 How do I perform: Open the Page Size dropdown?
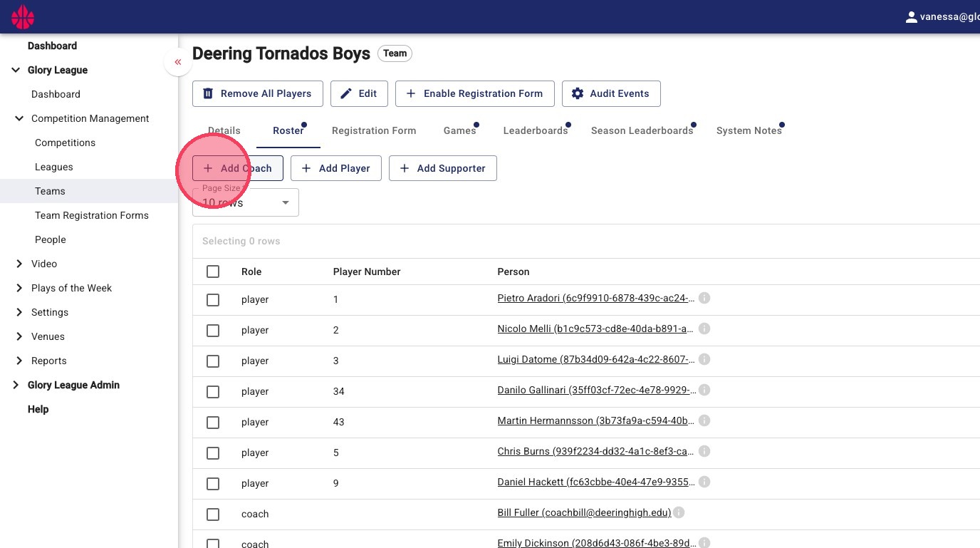pos(246,202)
